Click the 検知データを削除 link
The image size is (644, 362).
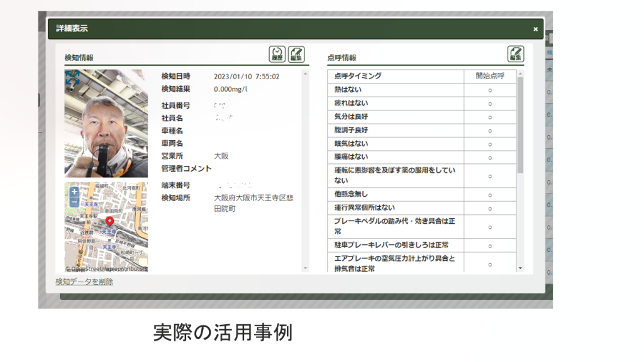coord(84,282)
